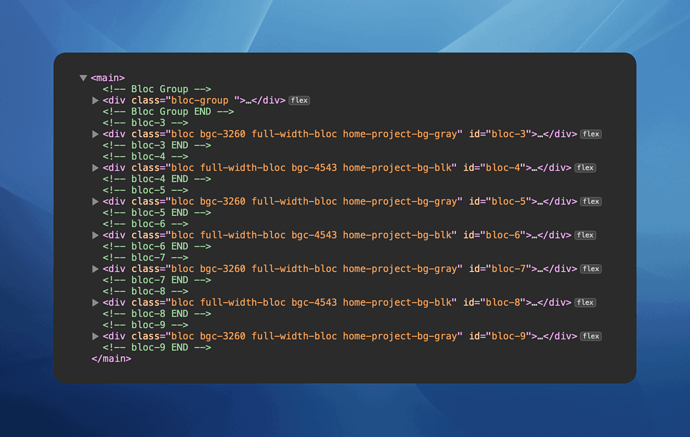
Task: Expand the bloc-group div
Action: point(95,100)
